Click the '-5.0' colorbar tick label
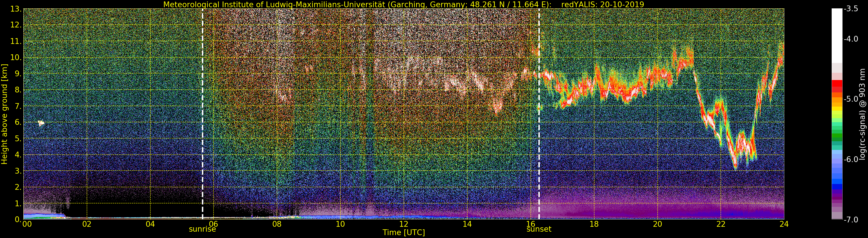This screenshot has height=238, width=868. [x=851, y=99]
